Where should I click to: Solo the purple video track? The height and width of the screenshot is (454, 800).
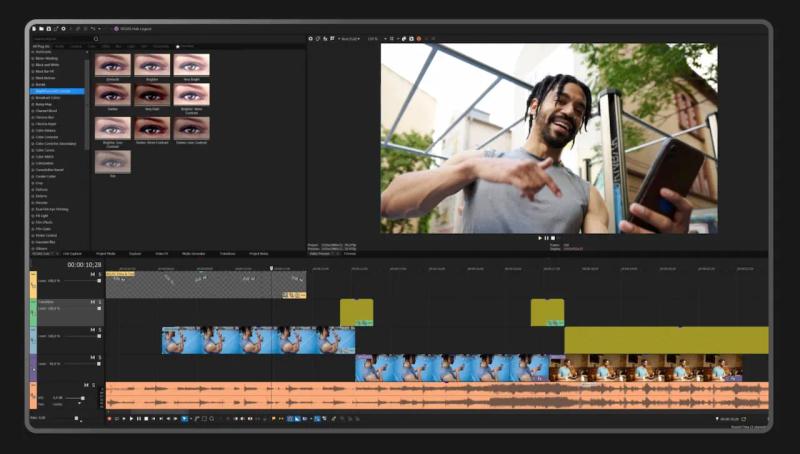(x=99, y=357)
